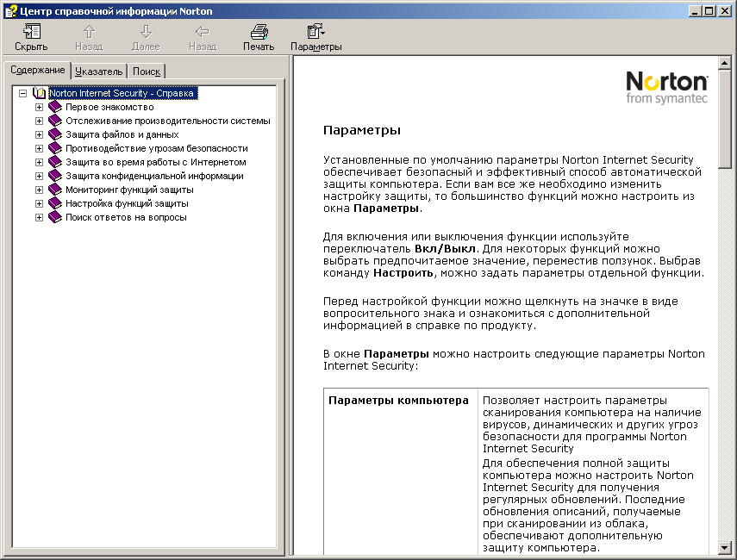Click the bold Вкл/Выкл text
This screenshot has height=560, width=737.
pyautogui.click(x=445, y=249)
